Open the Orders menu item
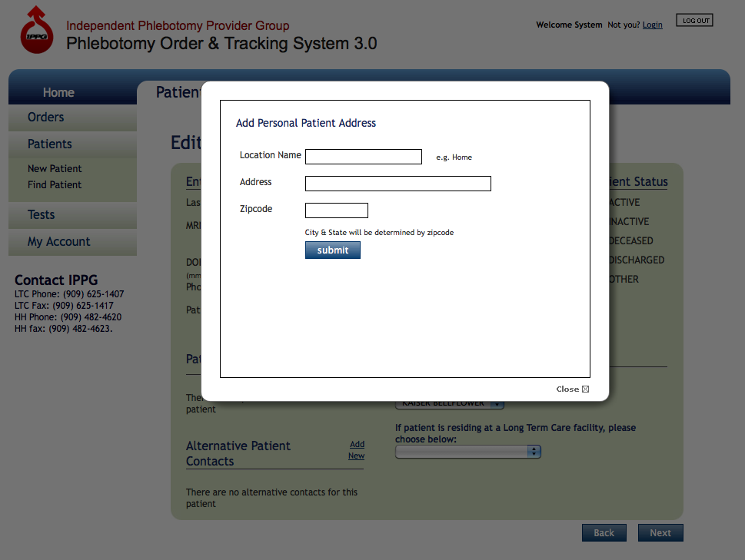This screenshot has height=560, width=745. [46, 118]
